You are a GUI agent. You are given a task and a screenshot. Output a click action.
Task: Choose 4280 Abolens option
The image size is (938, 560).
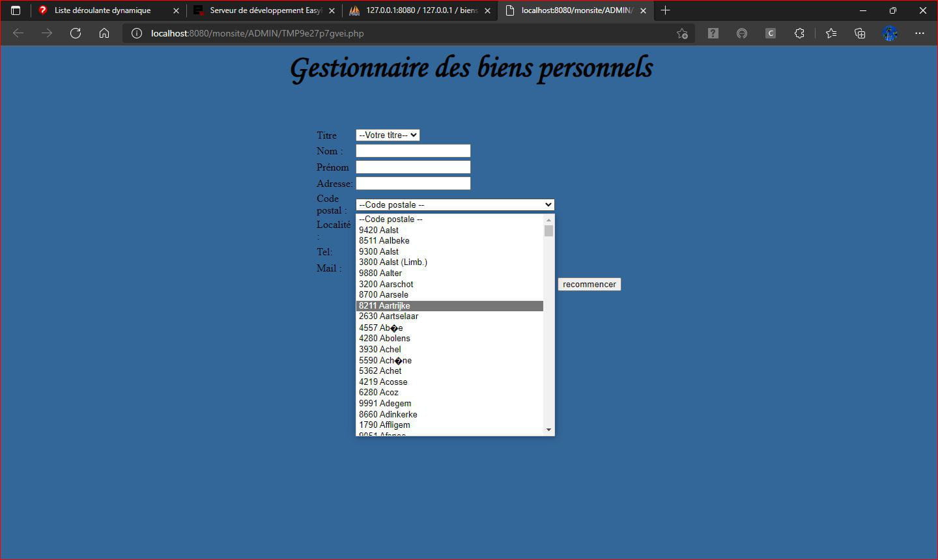pos(449,338)
